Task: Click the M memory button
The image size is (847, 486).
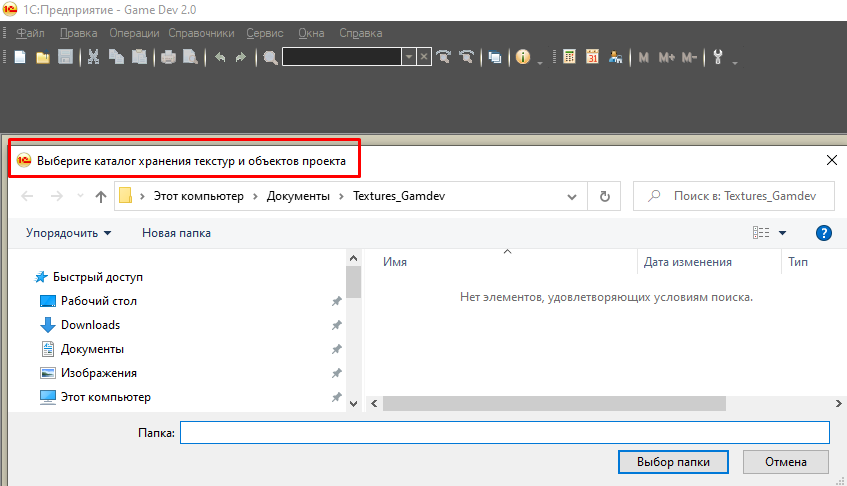Action: 643,57
